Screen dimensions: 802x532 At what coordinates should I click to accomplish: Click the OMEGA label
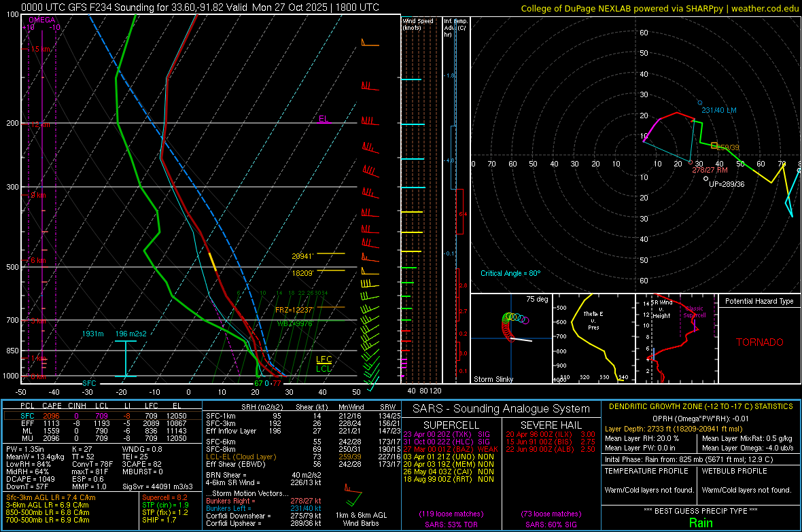click(41, 20)
